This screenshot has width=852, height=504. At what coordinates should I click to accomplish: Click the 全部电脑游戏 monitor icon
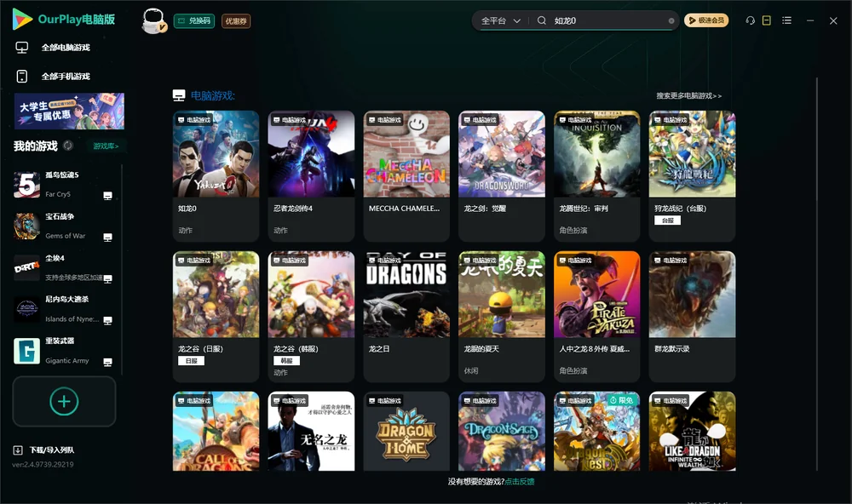pos(22,48)
